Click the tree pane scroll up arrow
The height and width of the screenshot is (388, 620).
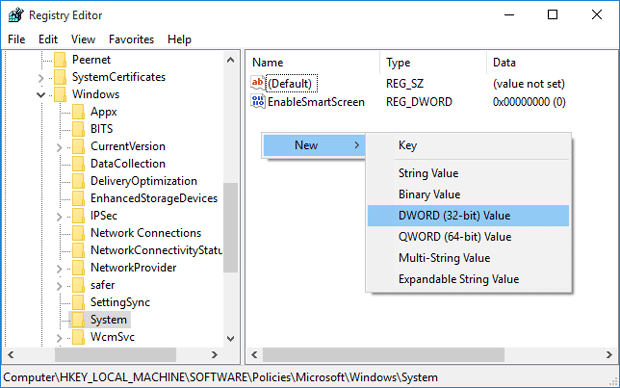[x=231, y=60]
